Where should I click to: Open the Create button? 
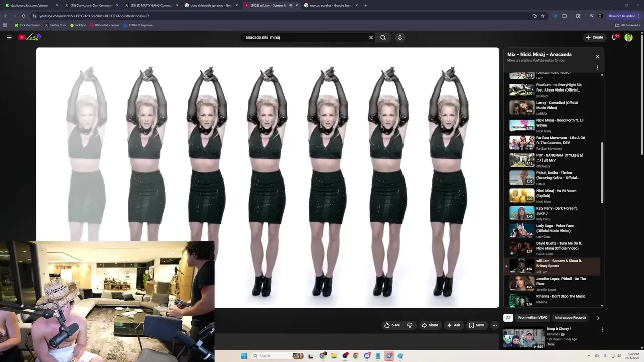(594, 37)
